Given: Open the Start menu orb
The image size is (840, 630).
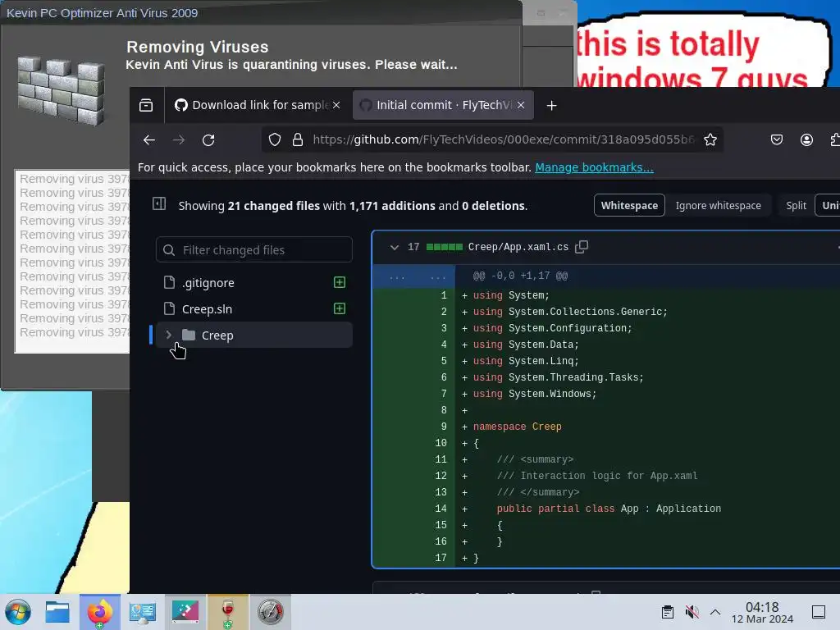Looking at the screenshot, I should point(18,612).
